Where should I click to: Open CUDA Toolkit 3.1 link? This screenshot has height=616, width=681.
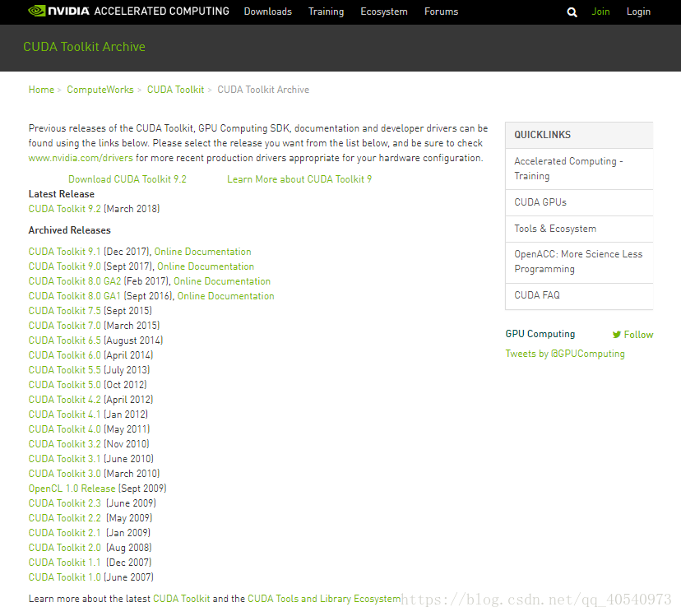click(x=64, y=459)
